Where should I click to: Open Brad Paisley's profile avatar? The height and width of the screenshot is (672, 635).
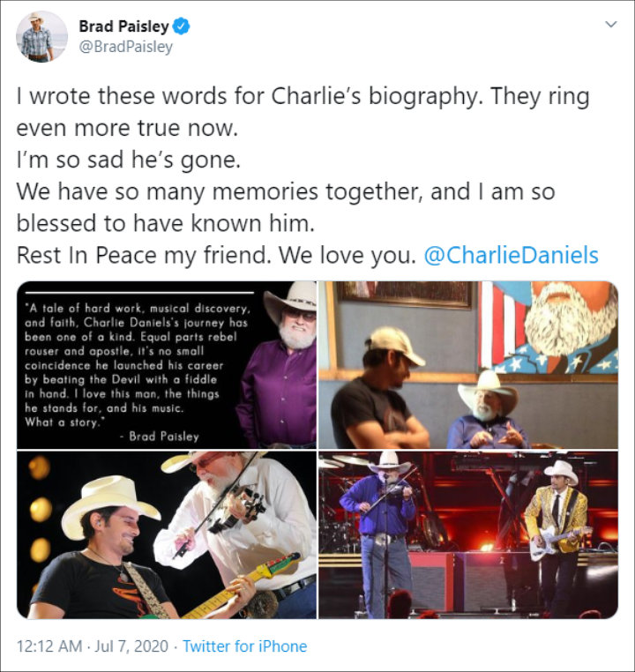41,37
